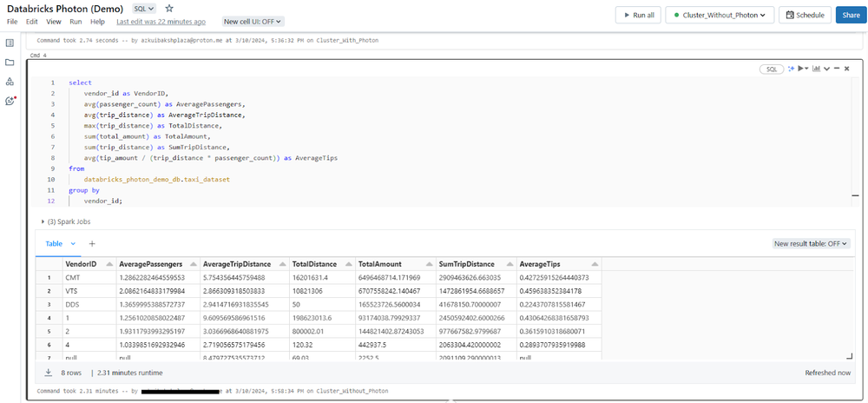Open run options caret next to play
The image size is (868, 403).
(807, 69)
